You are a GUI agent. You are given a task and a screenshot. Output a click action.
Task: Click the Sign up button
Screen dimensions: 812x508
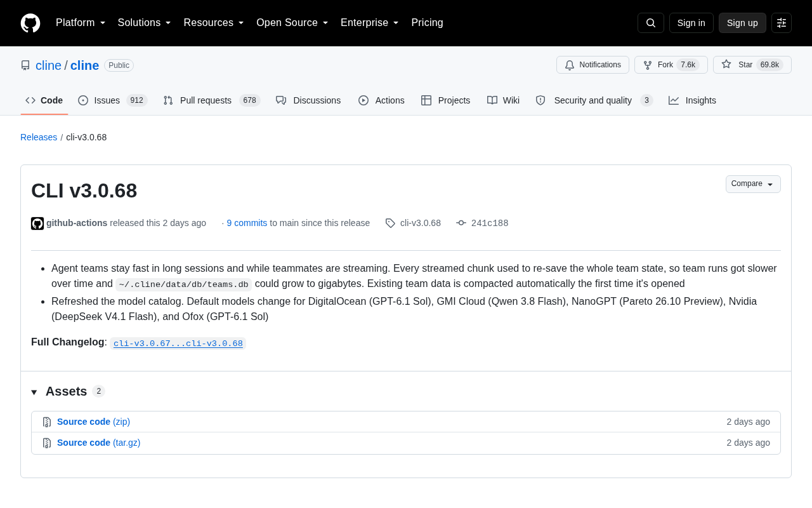742,23
